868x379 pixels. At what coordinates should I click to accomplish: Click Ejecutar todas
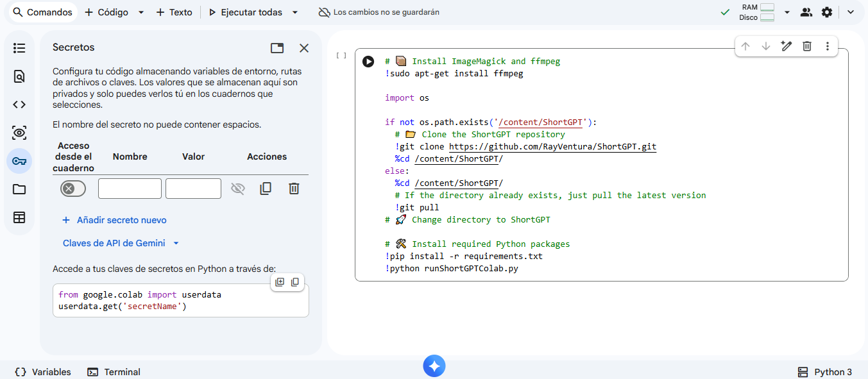(245, 12)
